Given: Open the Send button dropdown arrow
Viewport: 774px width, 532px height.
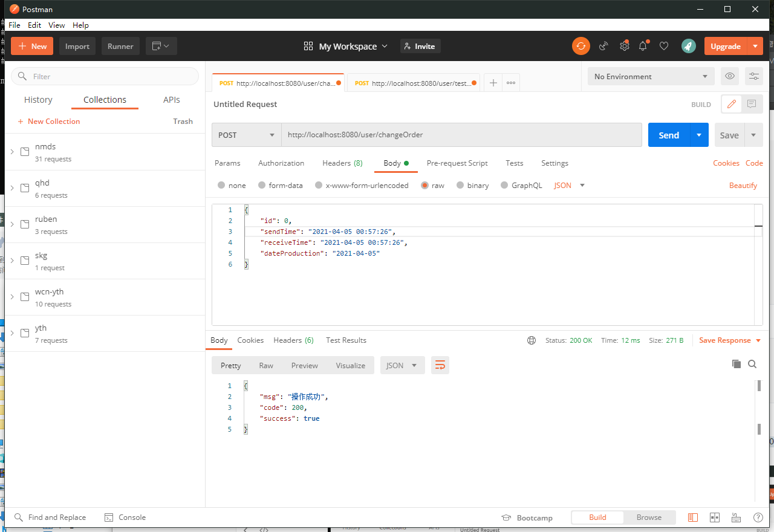Looking at the screenshot, I should [699, 135].
